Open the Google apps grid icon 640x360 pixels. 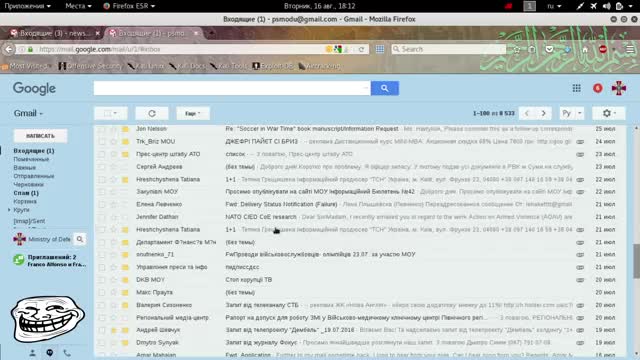tap(576, 88)
